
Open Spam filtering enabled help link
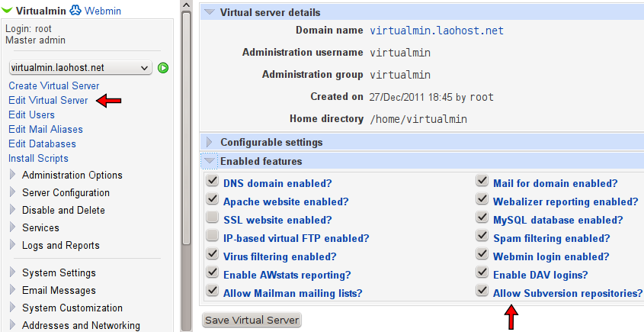552,239
